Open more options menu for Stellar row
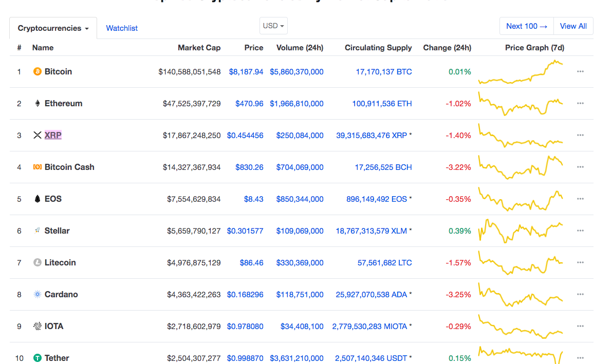Viewport: 612px width, 364px height. pyautogui.click(x=580, y=231)
